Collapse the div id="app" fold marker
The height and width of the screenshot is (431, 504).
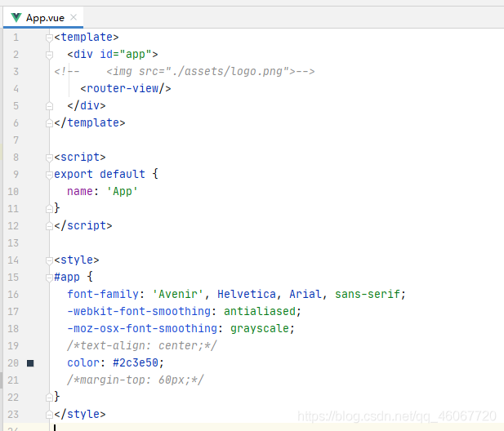[49, 55]
